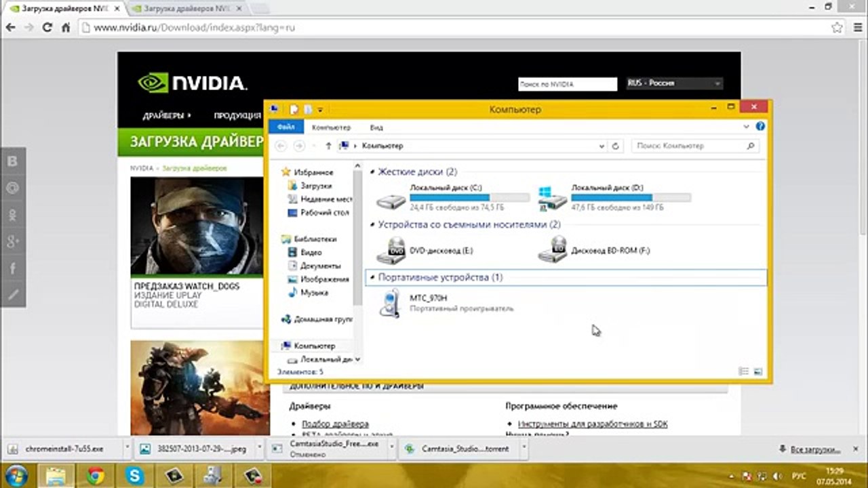Screen dimensions: 868x488
Task: Reload the Chrome page
Action: [47, 28]
